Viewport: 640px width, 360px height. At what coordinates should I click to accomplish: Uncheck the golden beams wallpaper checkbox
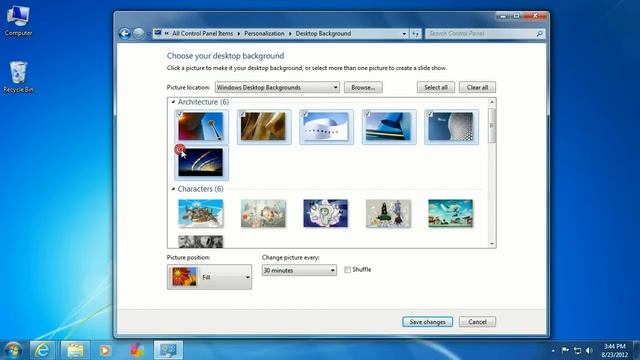[242, 114]
